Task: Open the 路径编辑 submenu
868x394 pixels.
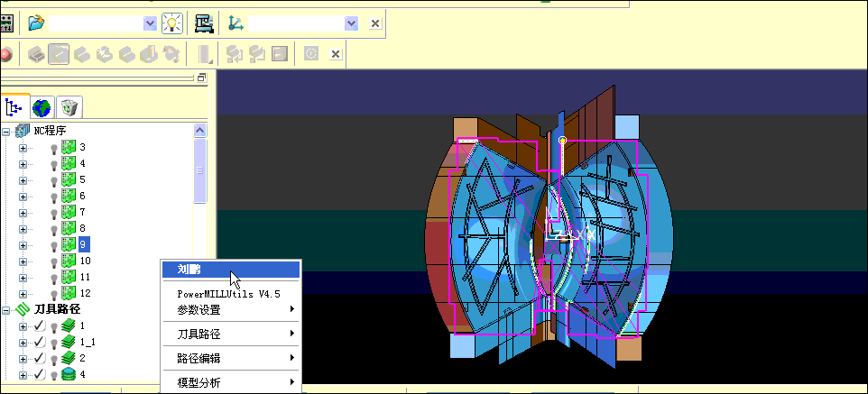Action: (231, 358)
